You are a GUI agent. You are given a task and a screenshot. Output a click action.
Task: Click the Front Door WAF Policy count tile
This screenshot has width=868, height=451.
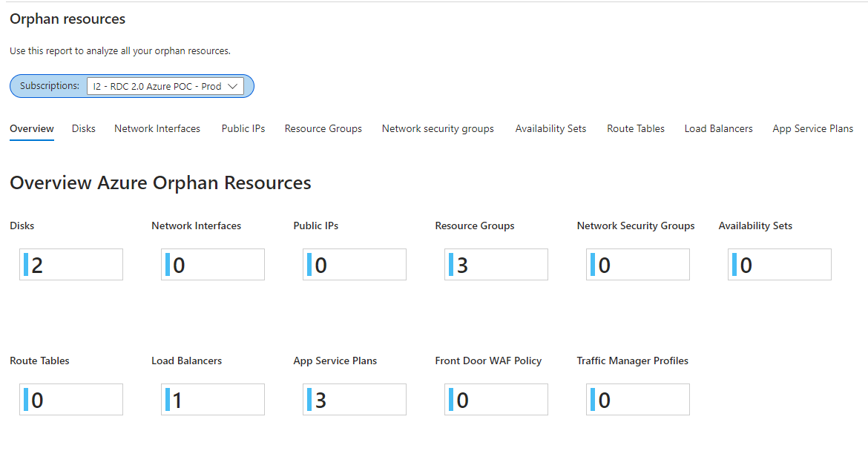[496, 400]
